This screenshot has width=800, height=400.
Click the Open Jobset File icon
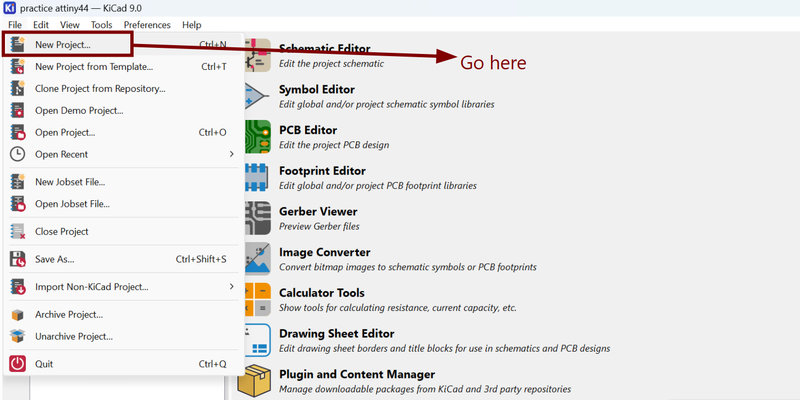click(x=17, y=204)
